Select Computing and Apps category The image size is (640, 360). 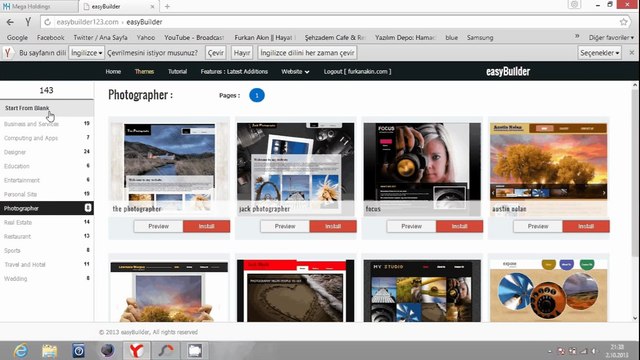click(47, 138)
